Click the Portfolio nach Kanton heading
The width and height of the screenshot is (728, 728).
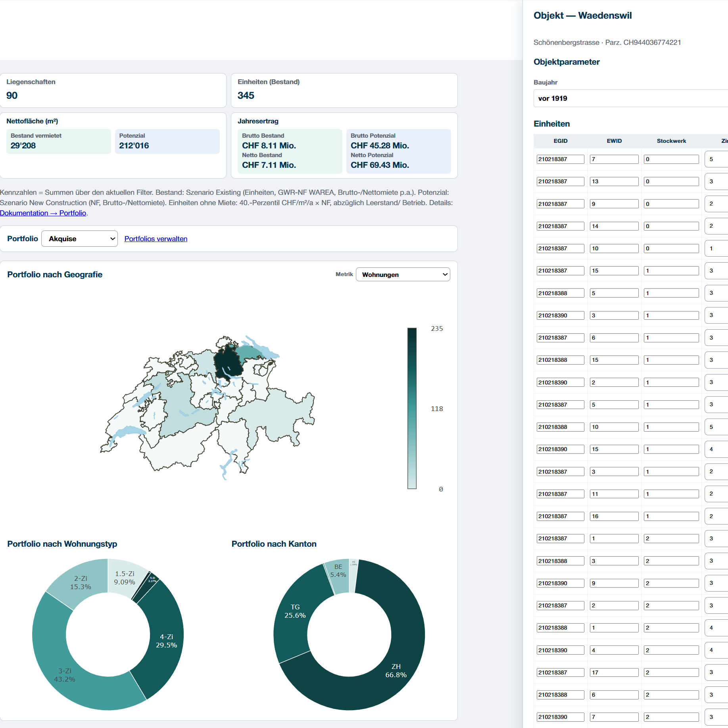(274, 544)
